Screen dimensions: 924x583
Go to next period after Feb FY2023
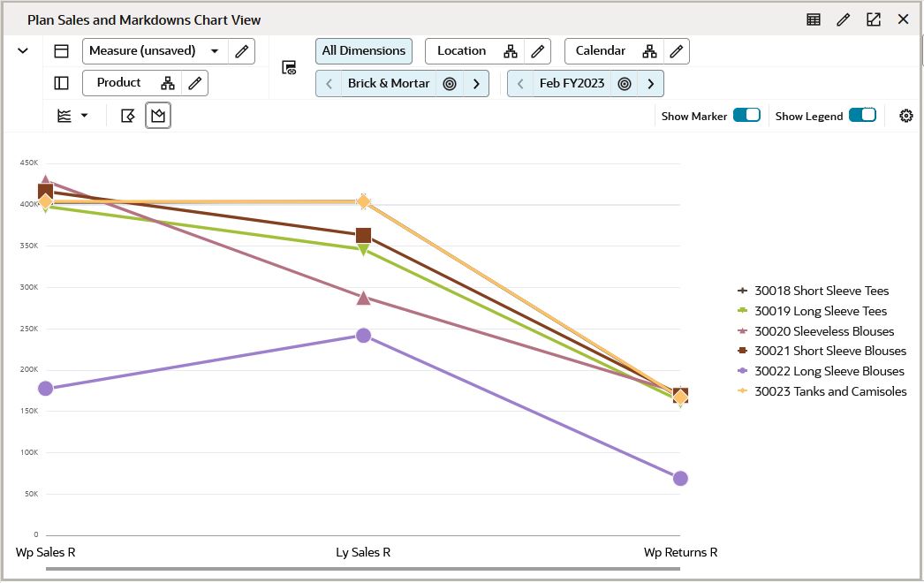(x=650, y=84)
